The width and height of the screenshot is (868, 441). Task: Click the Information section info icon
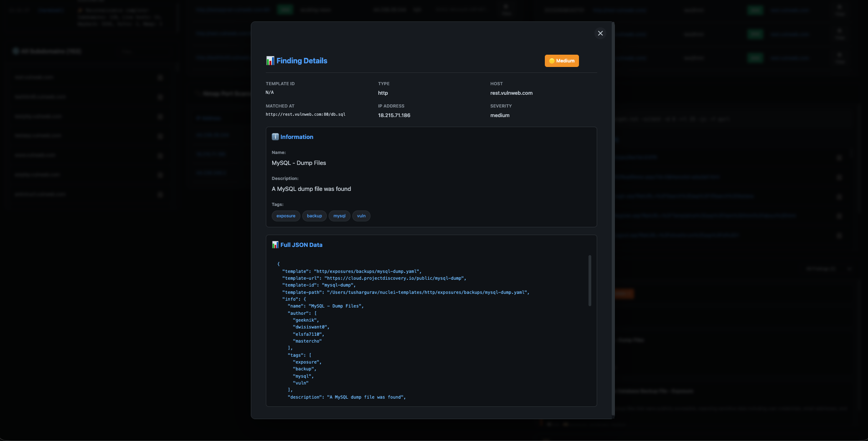tap(275, 137)
